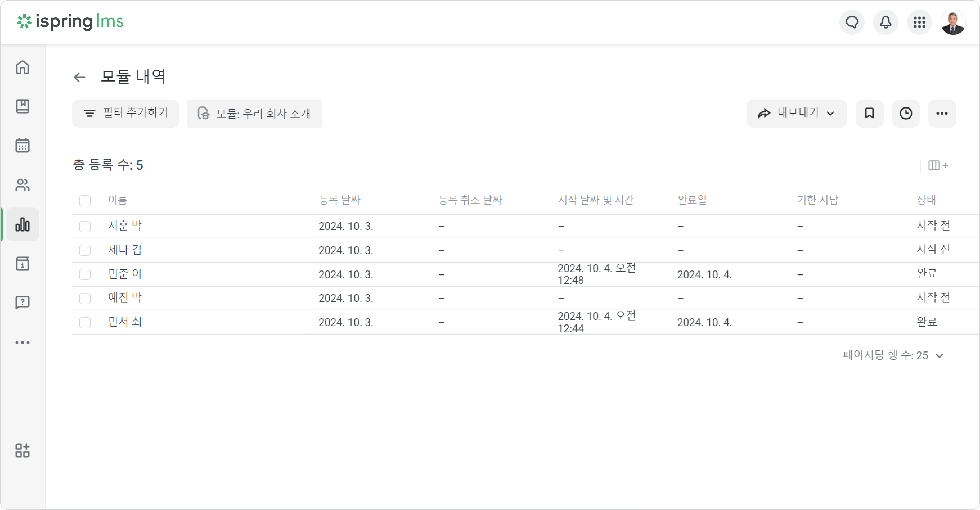This screenshot has width=980, height=510.
Task: Click enrollment date for 지훈 박
Action: pyautogui.click(x=346, y=226)
